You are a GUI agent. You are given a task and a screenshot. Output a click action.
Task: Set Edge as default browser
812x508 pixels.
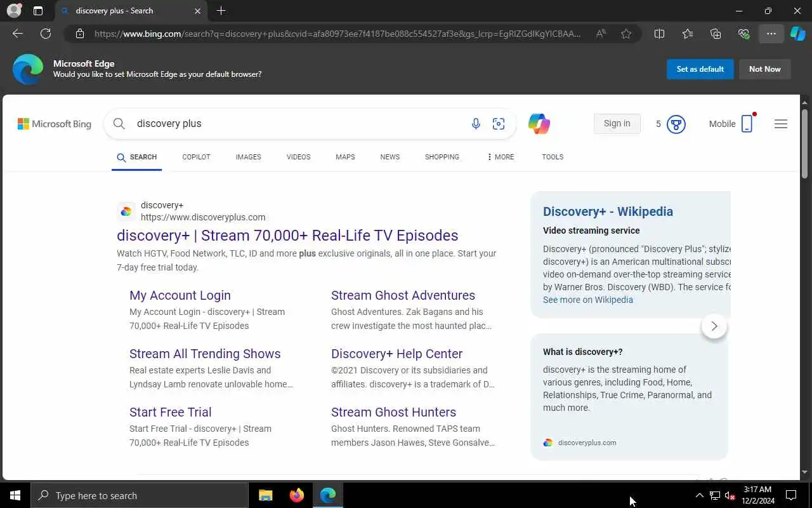click(x=700, y=69)
